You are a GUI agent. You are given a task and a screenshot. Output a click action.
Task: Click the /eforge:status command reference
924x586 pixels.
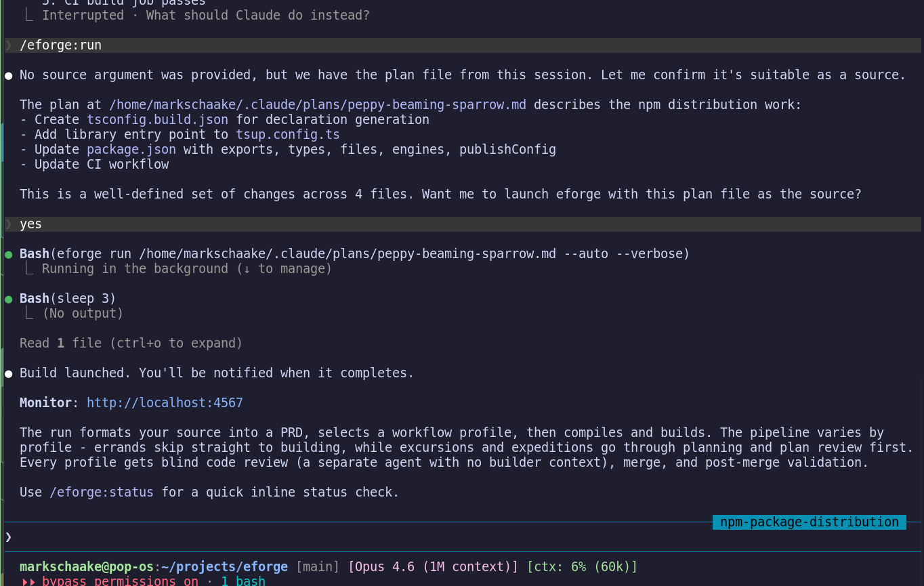tap(102, 492)
